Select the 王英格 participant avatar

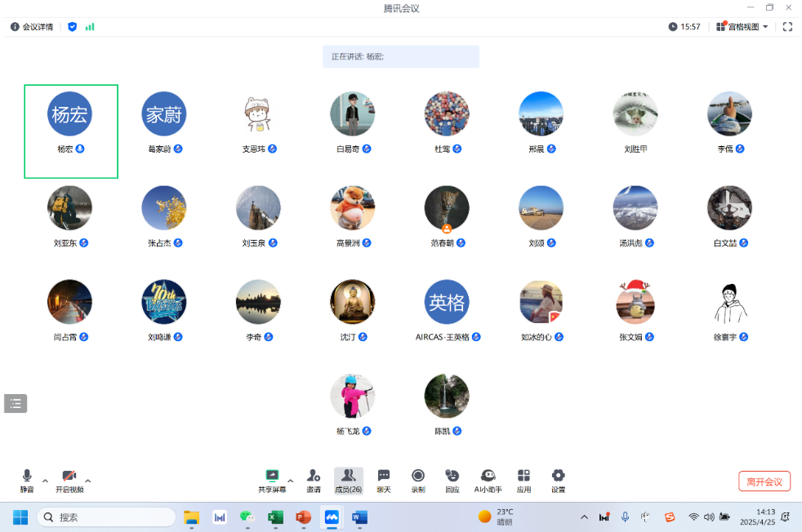[447, 302]
